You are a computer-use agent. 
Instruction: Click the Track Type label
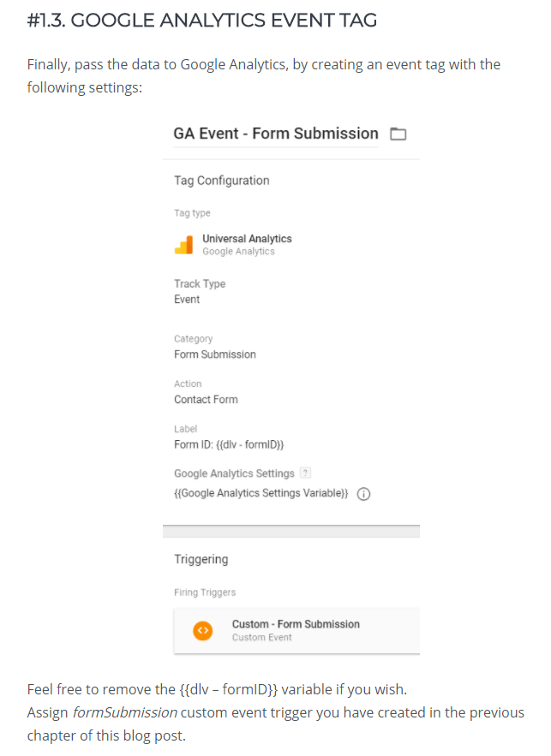200,283
